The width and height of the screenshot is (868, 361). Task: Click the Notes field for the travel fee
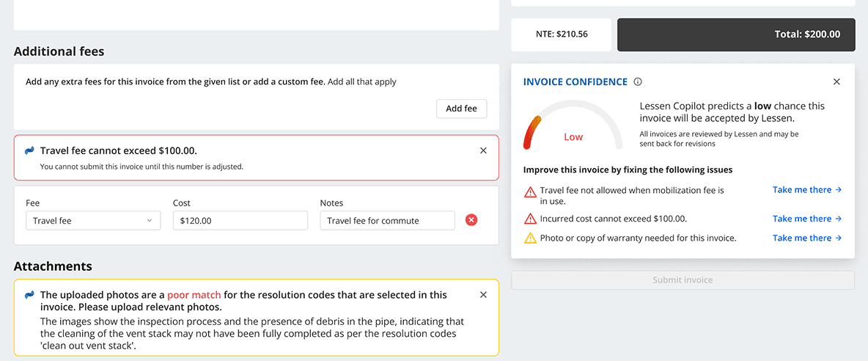point(387,220)
